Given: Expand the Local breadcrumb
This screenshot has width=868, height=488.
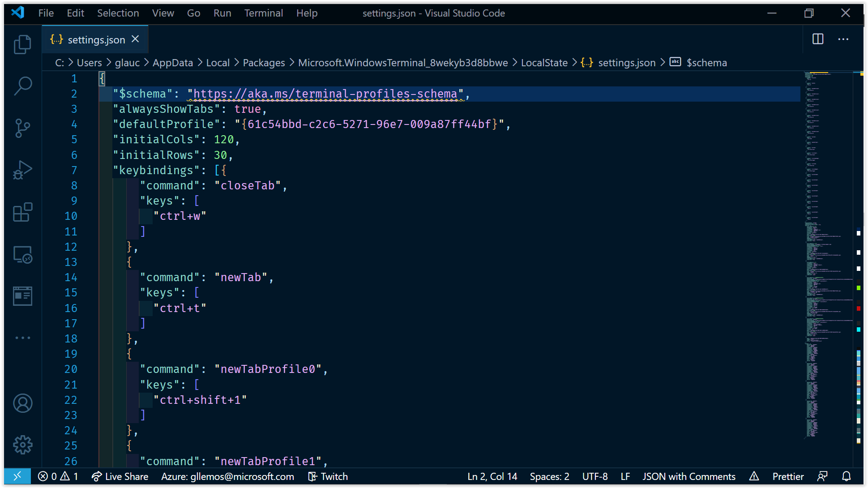Looking at the screenshot, I should point(218,63).
